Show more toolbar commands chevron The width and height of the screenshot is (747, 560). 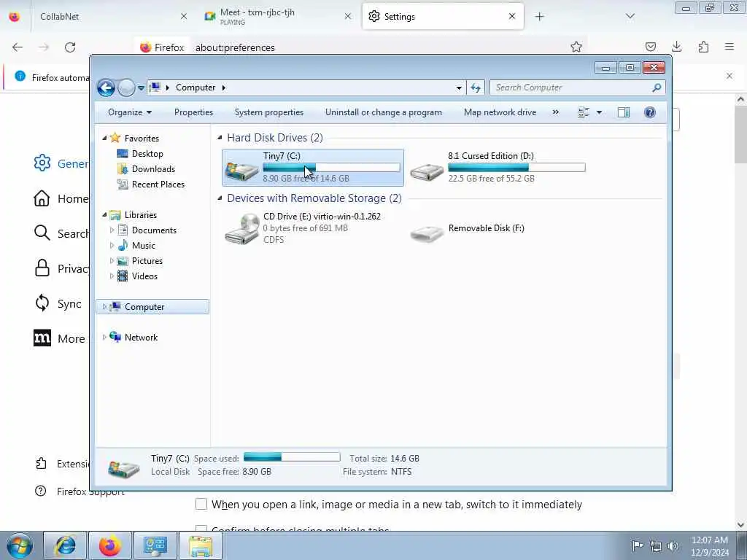[x=555, y=112]
